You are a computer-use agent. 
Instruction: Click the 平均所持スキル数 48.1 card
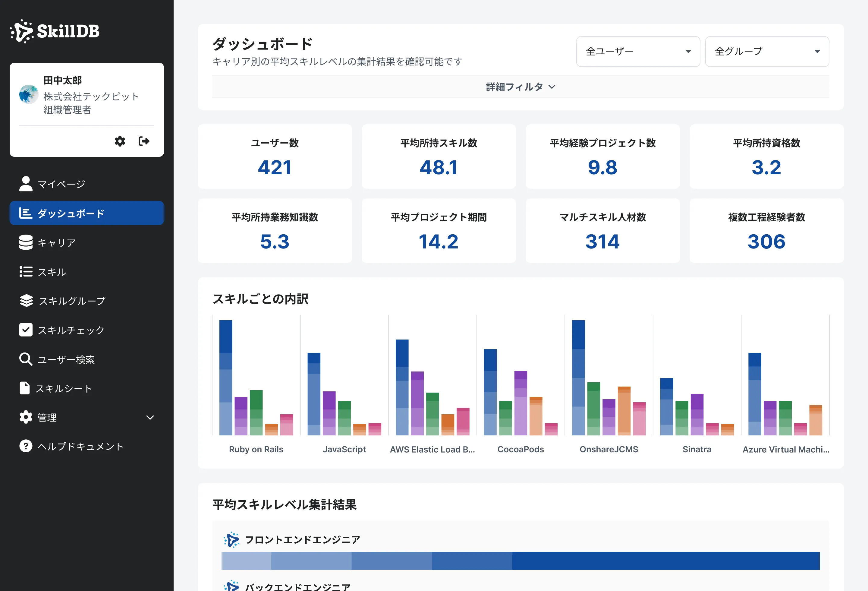click(x=439, y=156)
